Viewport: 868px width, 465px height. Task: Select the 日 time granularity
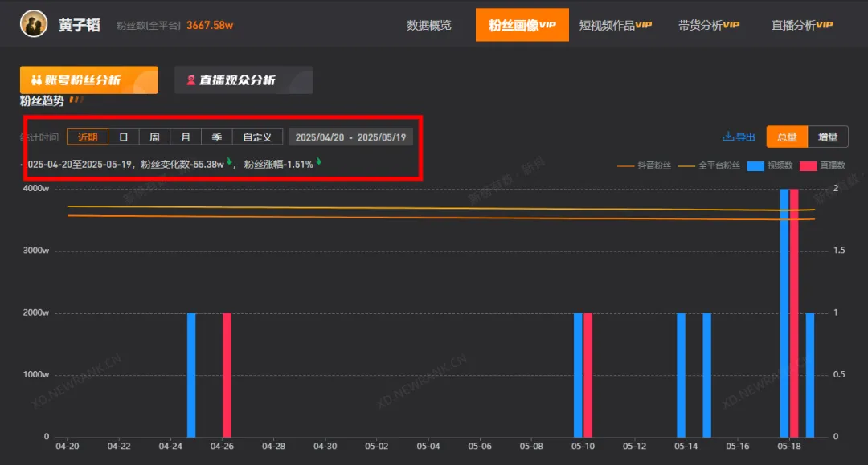[124, 137]
